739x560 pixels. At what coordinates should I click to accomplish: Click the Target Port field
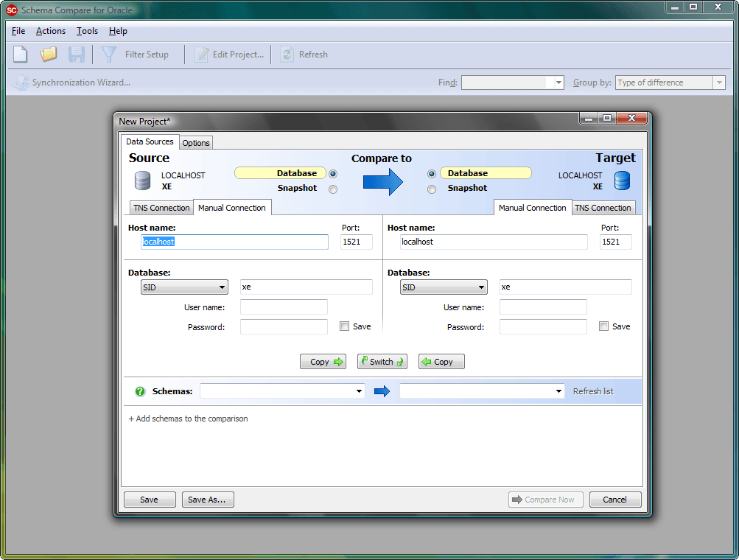point(615,242)
